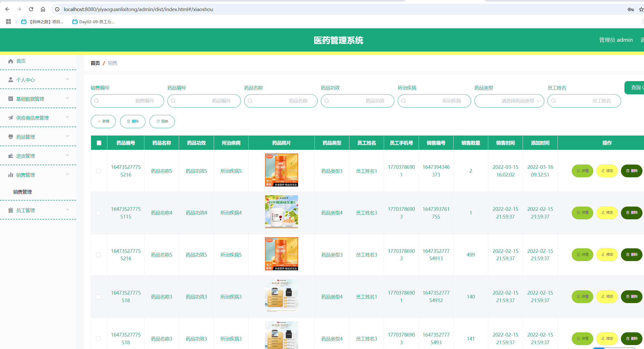Open the 请选择药品类型 dropdown
The height and width of the screenshot is (349, 644).
pyautogui.click(x=509, y=101)
